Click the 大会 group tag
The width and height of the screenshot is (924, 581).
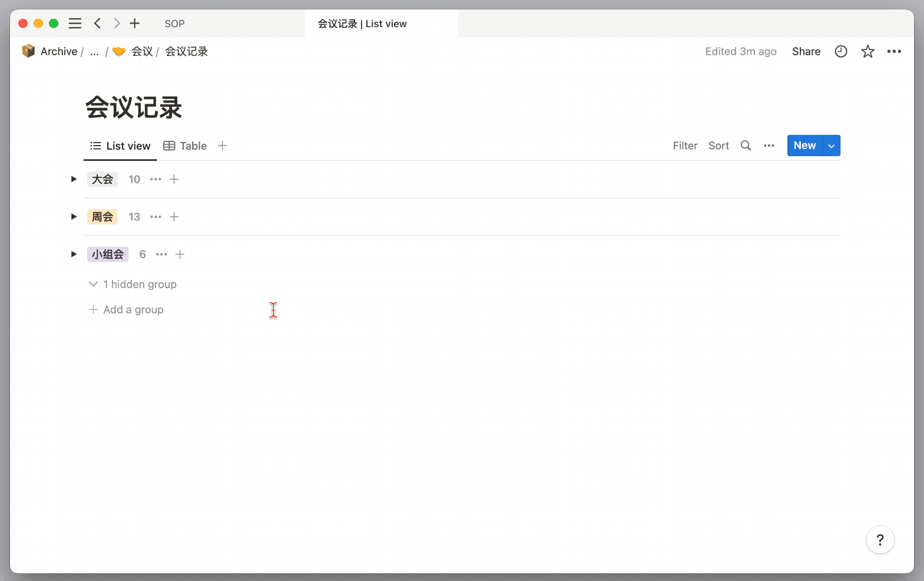[x=102, y=179]
